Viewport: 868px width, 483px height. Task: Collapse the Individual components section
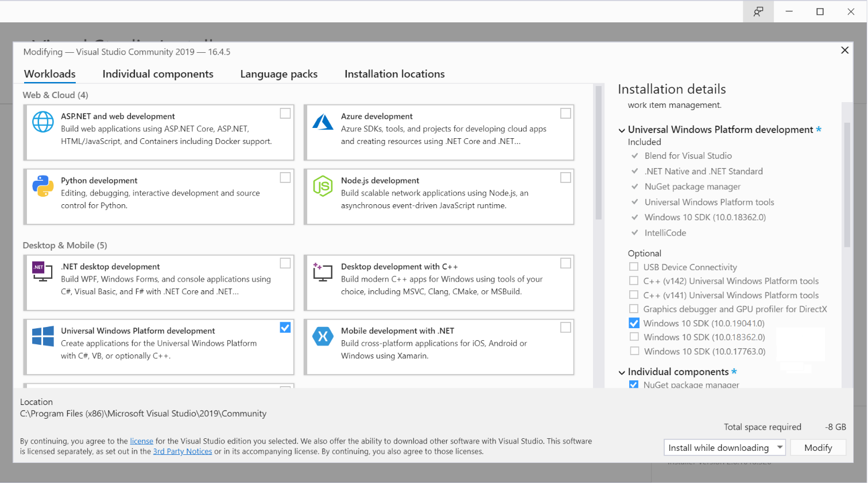[x=622, y=372]
